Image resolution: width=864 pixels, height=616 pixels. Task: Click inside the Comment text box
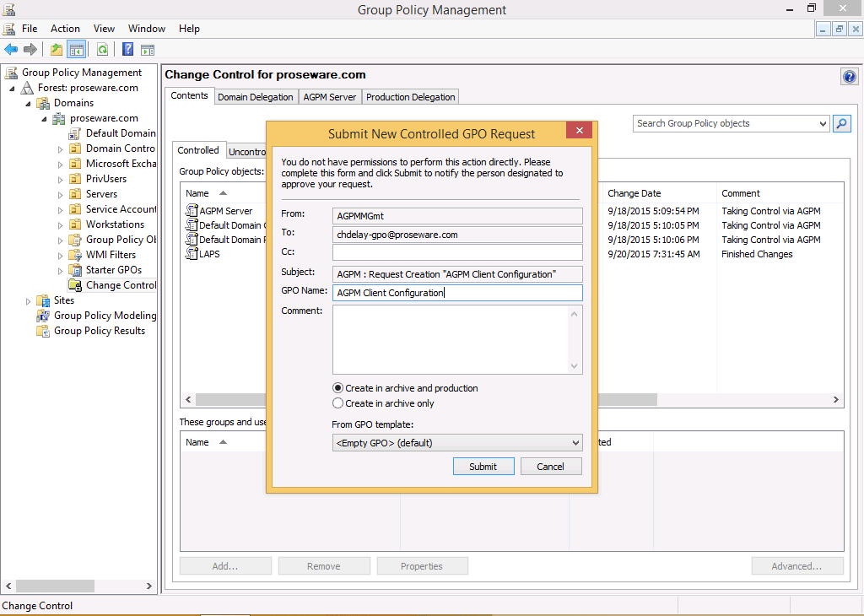pyautogui.click(x=451, y=339)
